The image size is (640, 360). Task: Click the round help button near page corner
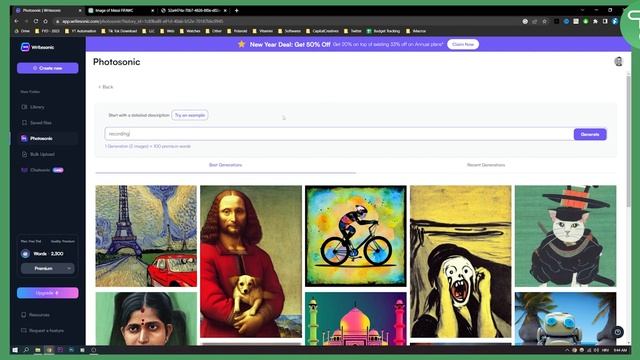[618, 332]
